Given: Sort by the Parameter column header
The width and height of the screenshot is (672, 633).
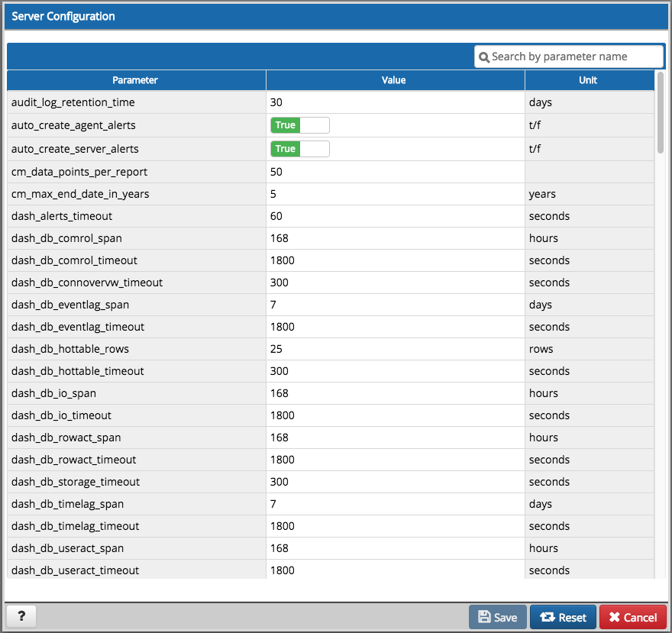Looking at the screenshot, I should tap(135, 80).
